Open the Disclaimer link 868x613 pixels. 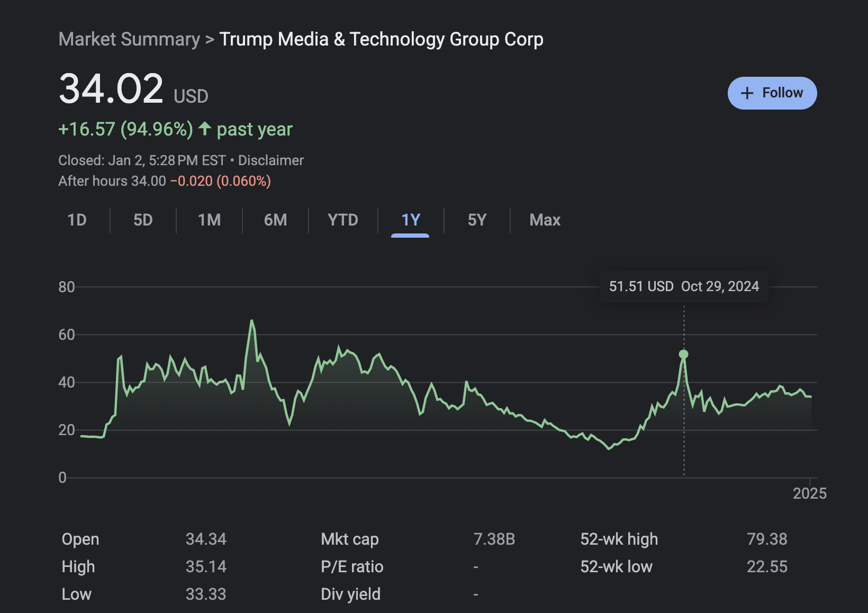click(271, 160)
